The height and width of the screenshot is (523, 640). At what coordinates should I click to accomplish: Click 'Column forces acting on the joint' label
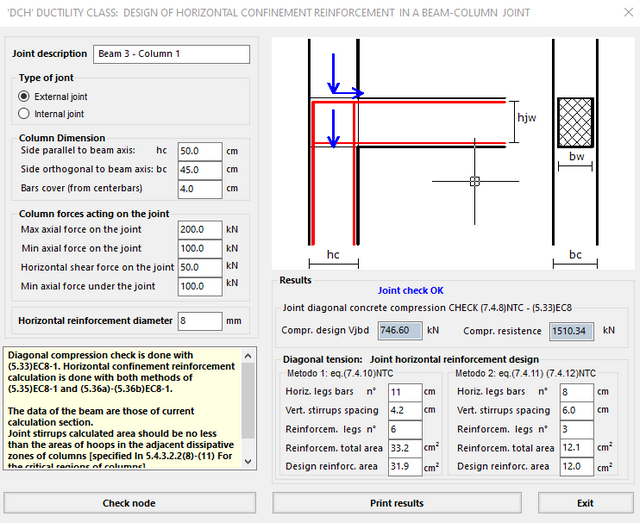pyautogui.click(x=94, y=214)
